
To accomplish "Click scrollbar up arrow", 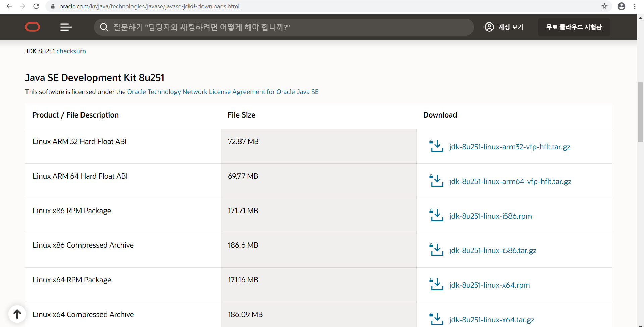I will pos(640,18).
